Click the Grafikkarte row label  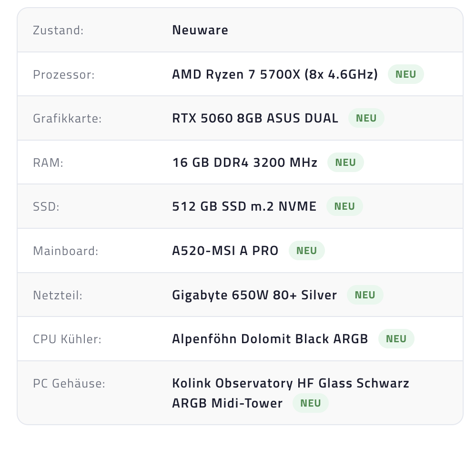click(67, 118)
